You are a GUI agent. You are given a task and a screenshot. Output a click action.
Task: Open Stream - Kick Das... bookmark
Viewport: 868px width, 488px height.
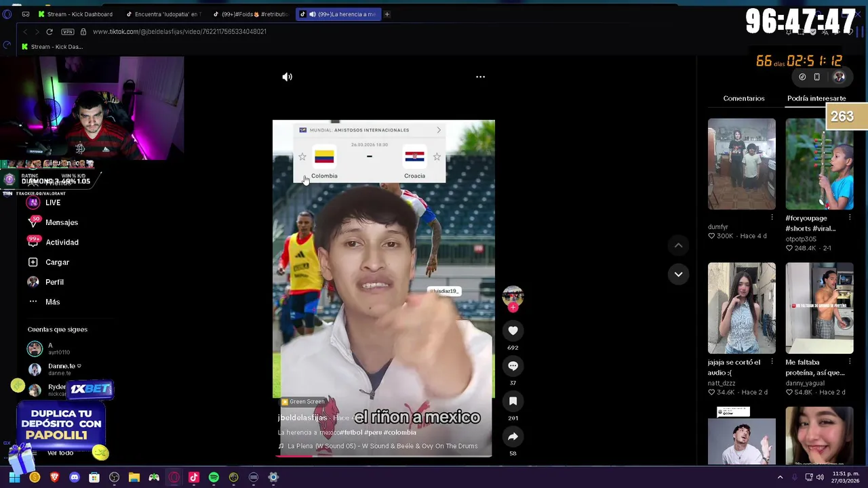pos(52,47)
